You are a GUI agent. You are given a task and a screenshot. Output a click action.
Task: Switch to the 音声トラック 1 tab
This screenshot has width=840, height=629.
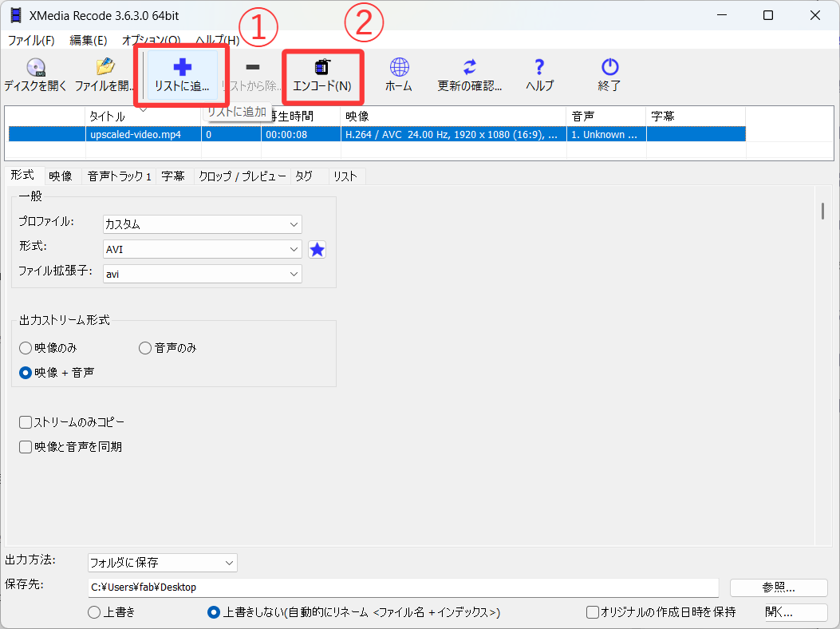click(119, 176)
